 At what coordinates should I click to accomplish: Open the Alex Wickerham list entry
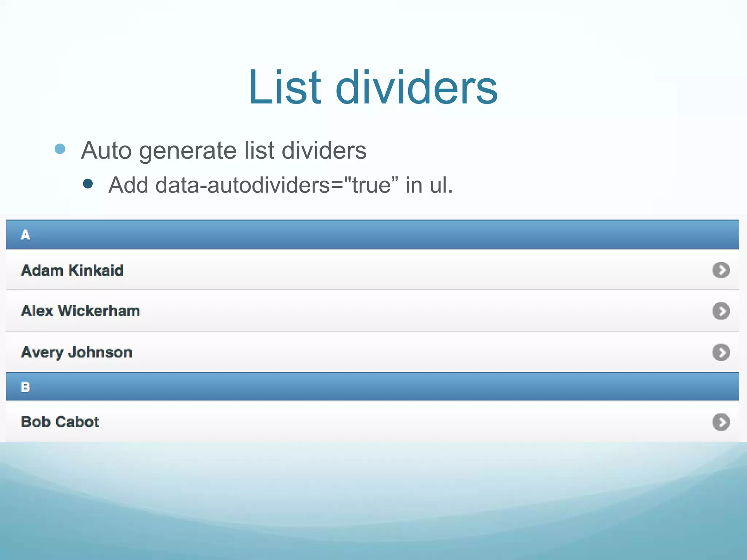coord(372,311)
